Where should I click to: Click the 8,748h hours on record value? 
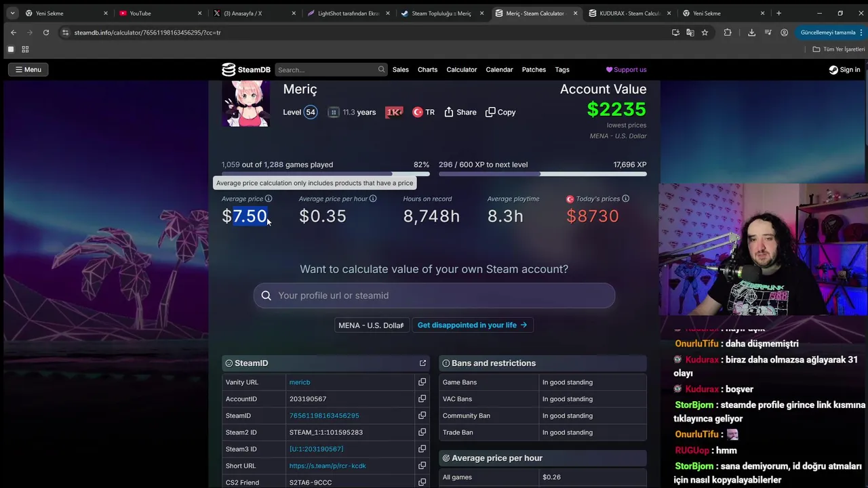[x=431, y=216]
